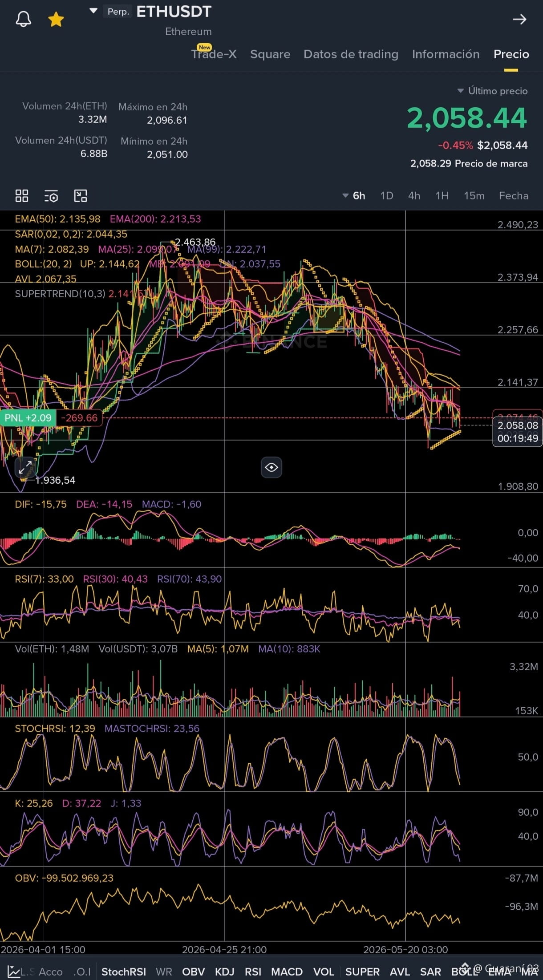Toggle the SAR indicator
This screenshot has height=980, width=543.
point(430,972)
